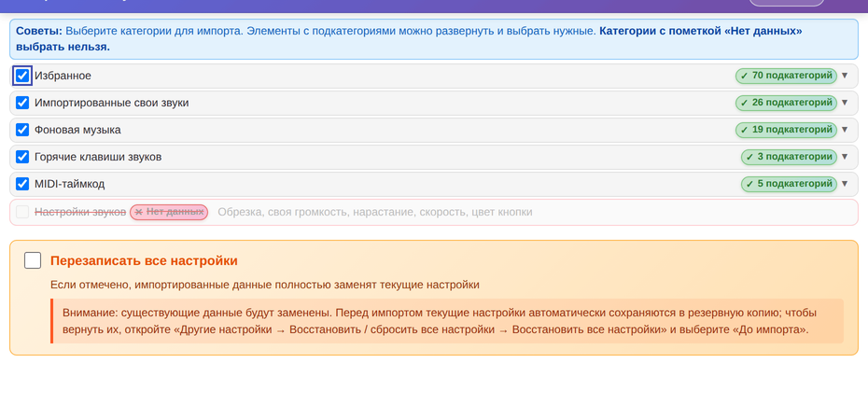Click the 3 подкатегории badge

coord(789,157)
